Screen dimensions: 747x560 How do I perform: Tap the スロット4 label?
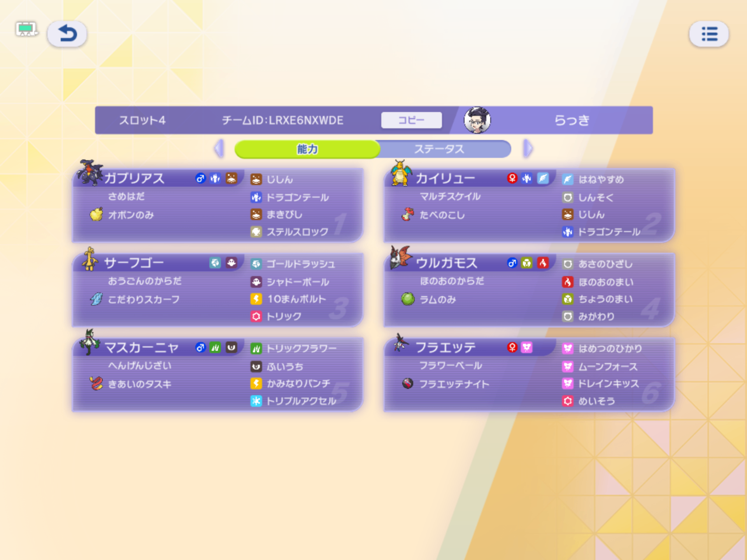(142, 120)
